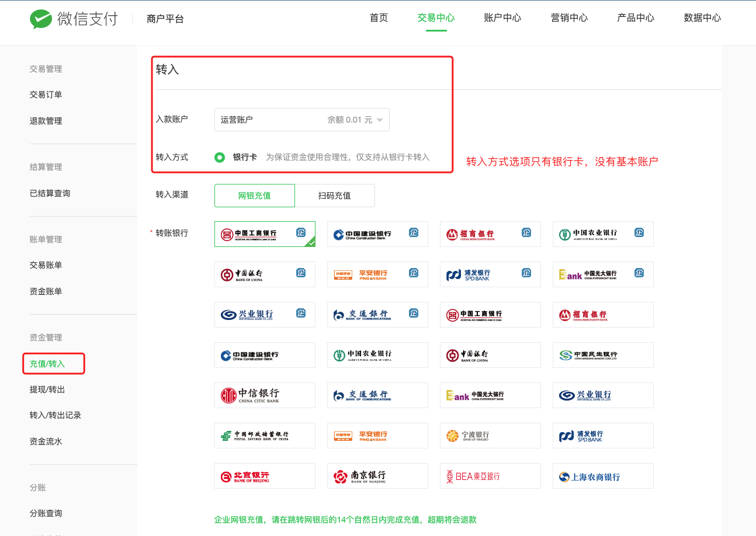Click the green 企业网银充值 notice text
The image size is (756, 536).
pyautogui.click(x=345, y=520)
